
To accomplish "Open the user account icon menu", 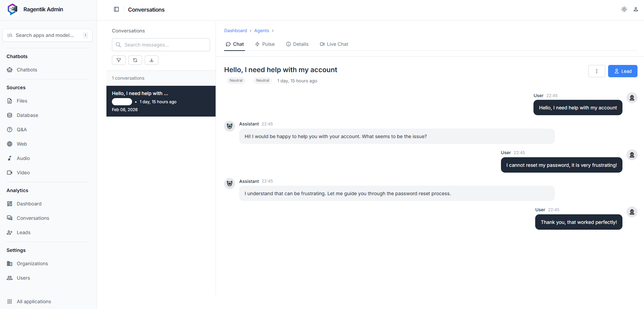I will click(x=635, y=10).
